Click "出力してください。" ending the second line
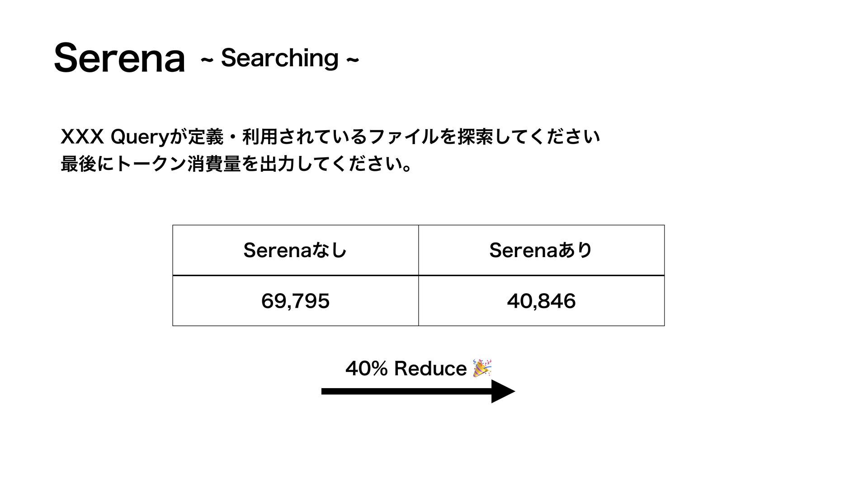Image resolution: width=868 pixels, height=488 pixels. pyautogui.click(x=336, y=164)
